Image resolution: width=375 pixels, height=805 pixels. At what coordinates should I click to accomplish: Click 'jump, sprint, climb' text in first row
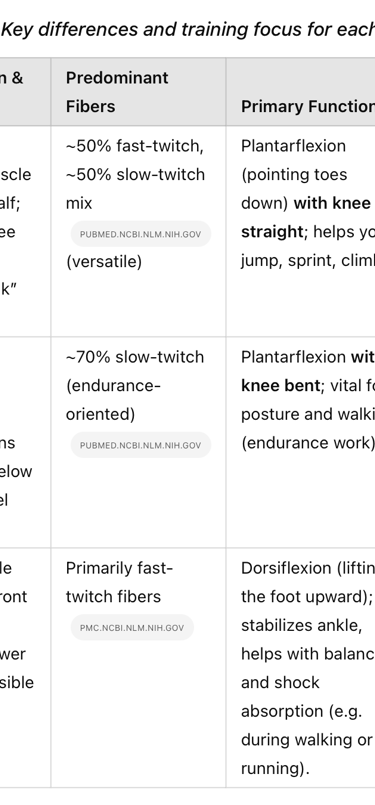coord(308,260)
